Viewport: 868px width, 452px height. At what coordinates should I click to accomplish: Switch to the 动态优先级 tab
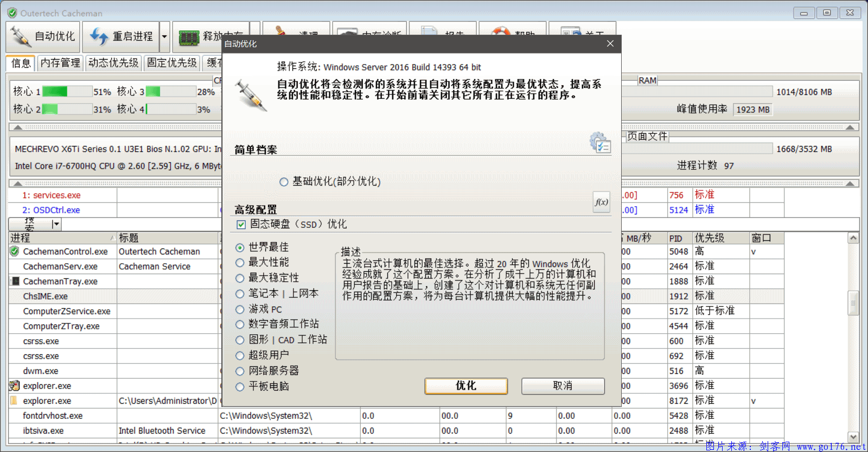[113, 63]
